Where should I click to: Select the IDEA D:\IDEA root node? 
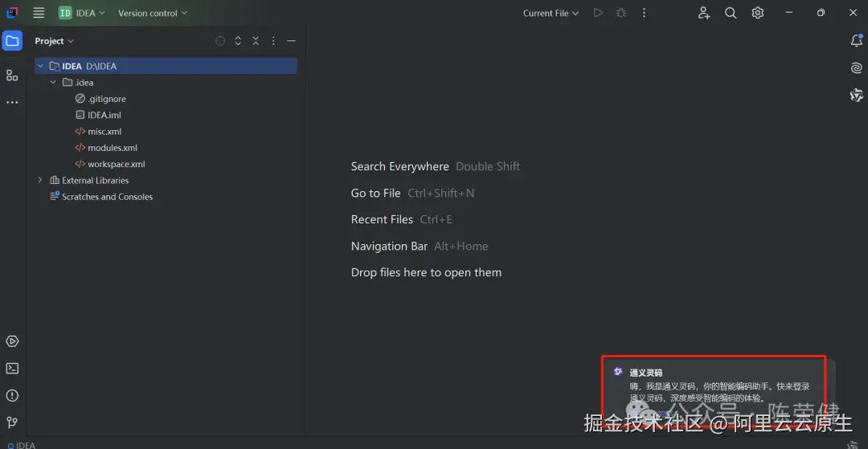point(166,66)
